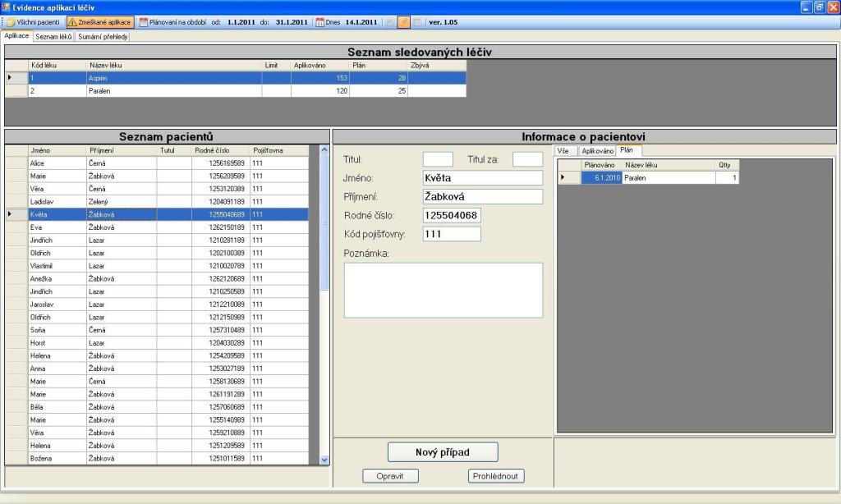Sort by Kód léku column header
This screenshot has width=841, height=504.
pyautogui.click(x=57, y=66)
